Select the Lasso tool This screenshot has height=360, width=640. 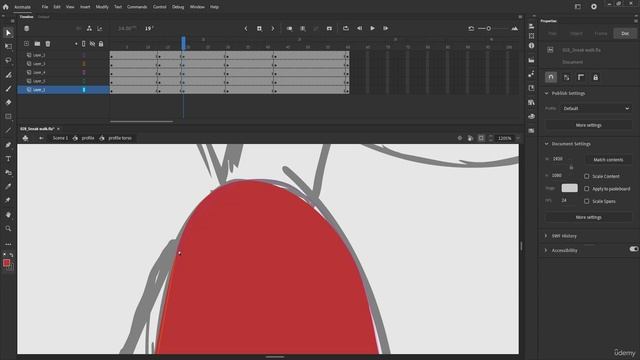tap(8, 60)
